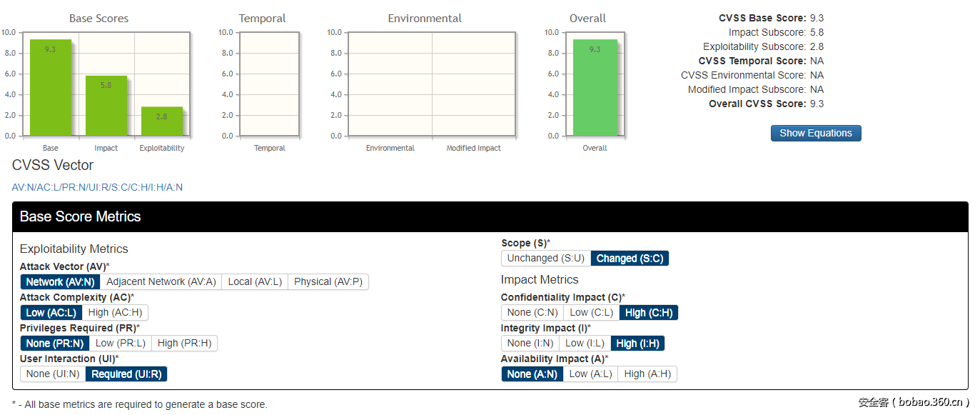Click the Overall 9.3 score bar

(595, 88)
